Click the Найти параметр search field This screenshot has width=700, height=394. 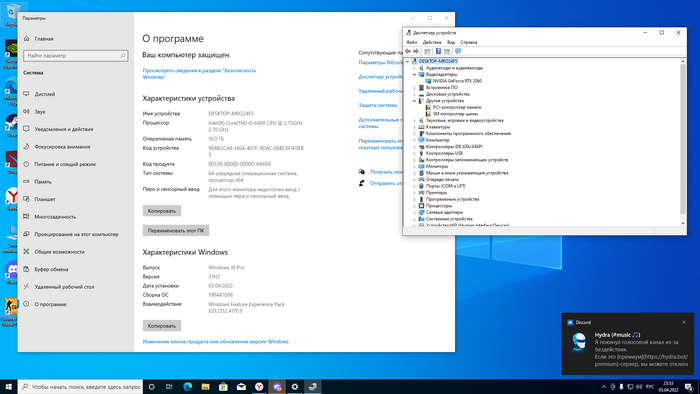pyautogui.click(x=76, y=56)
